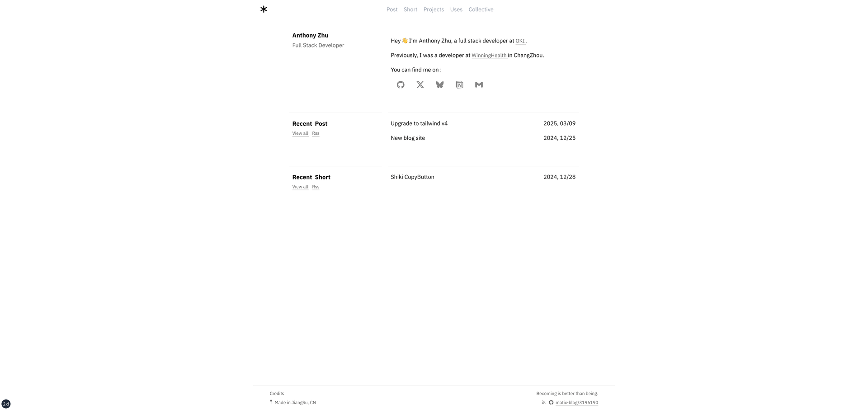View all under Recent Post
This screenshot has width=868, height=410.
tap(300, 133)
